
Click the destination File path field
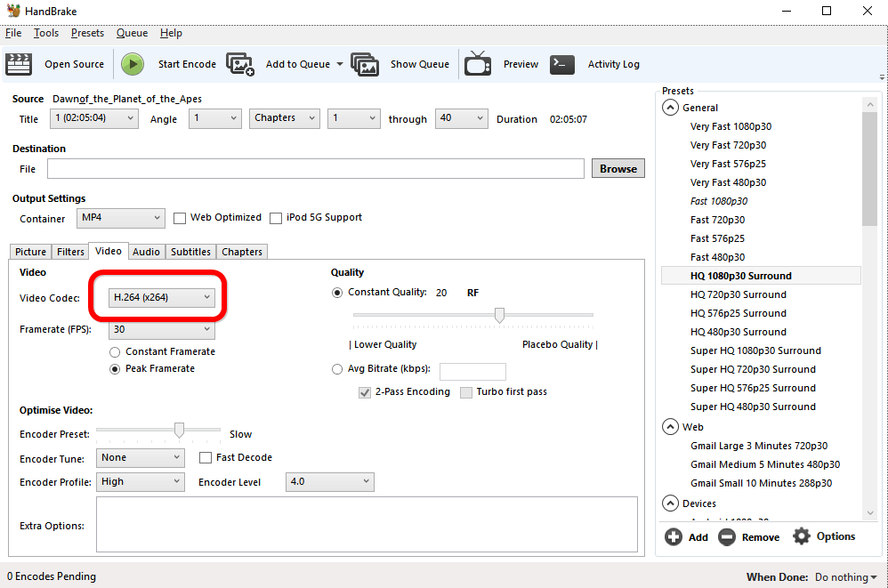tap(316, 168)
